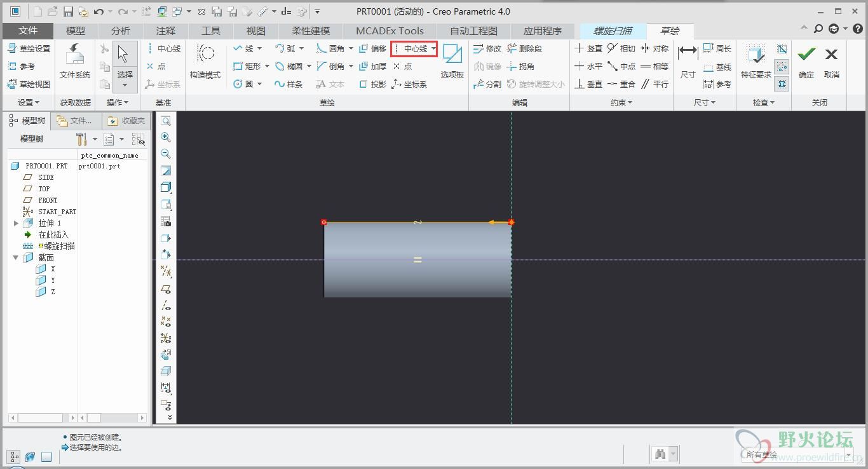The image size is (868, 469).
Task: Toggle Construction Mode (构造模式)
Action: [205, 62]
